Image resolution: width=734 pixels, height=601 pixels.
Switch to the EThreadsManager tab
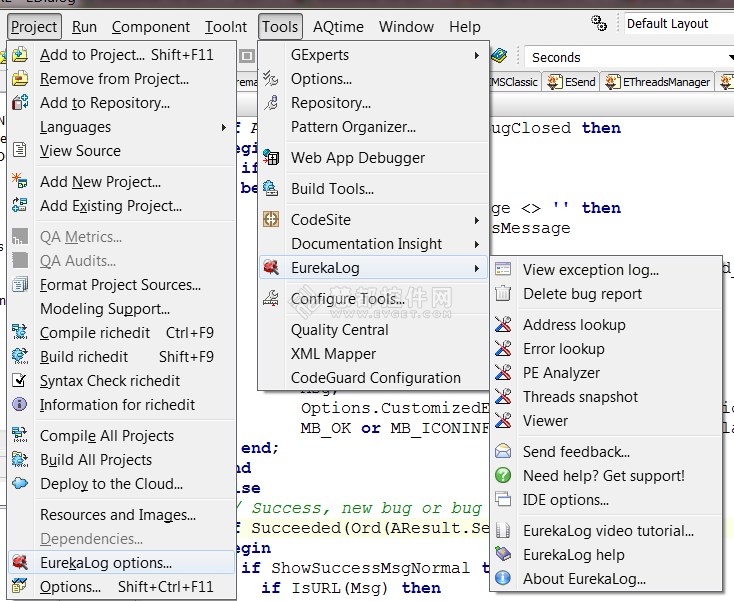657,82
